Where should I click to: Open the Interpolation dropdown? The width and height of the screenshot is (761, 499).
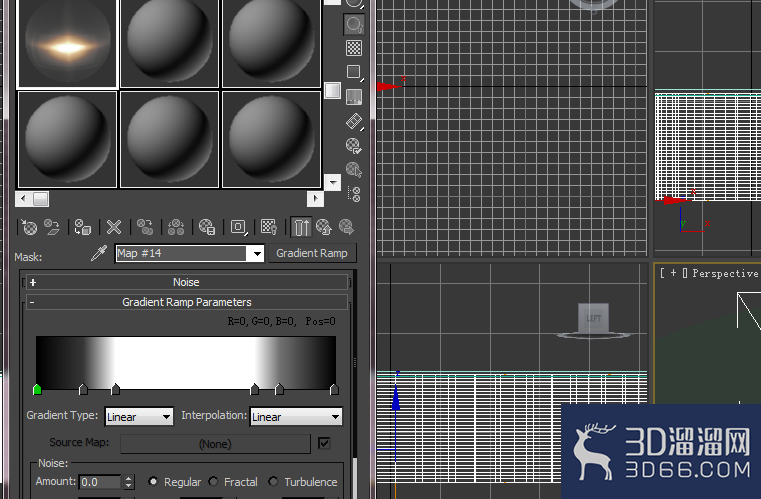296,416
